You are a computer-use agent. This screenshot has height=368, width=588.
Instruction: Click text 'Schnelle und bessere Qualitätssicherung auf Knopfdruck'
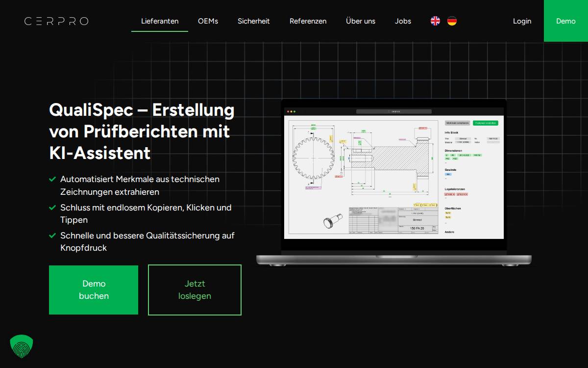147,241
